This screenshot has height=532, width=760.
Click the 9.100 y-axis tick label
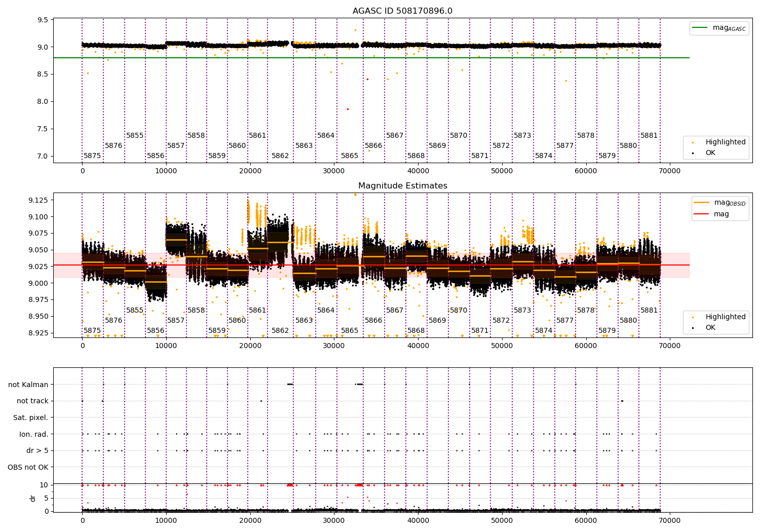[39, 217]
